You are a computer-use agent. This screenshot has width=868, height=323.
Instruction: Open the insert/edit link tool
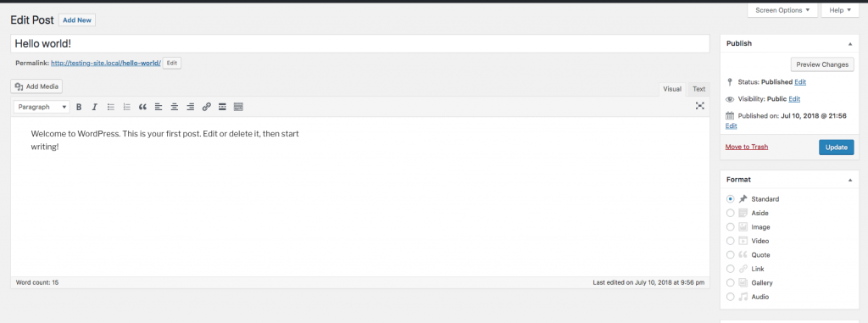pos(207,107)
